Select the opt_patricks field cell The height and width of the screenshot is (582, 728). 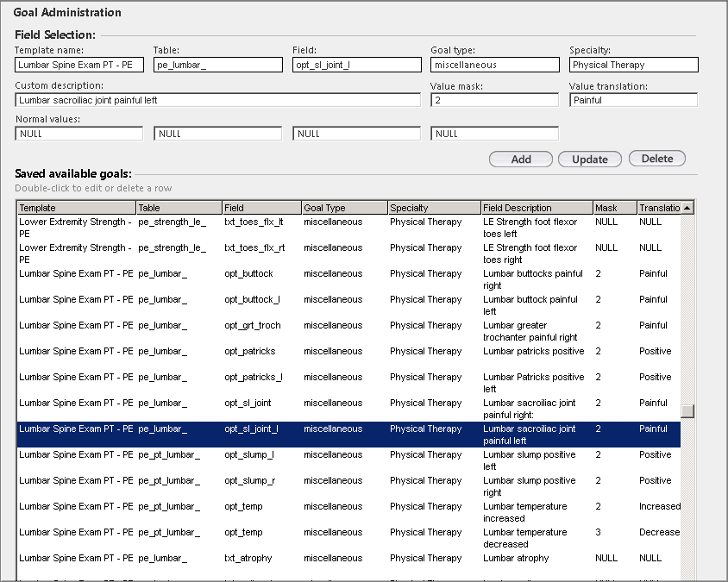(x=250, y=351)
